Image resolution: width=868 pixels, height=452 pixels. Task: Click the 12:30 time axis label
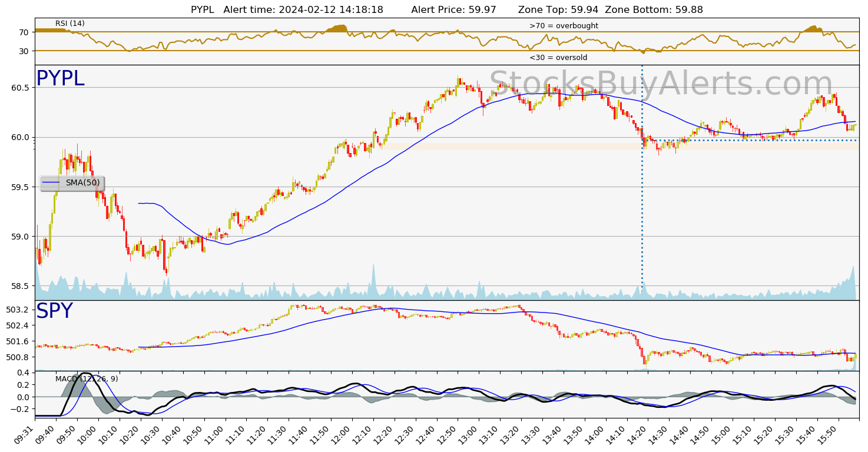tap(406, 434)
